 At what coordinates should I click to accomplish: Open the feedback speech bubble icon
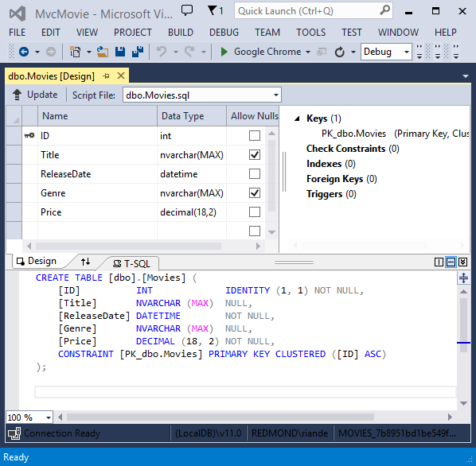point(187,10)
